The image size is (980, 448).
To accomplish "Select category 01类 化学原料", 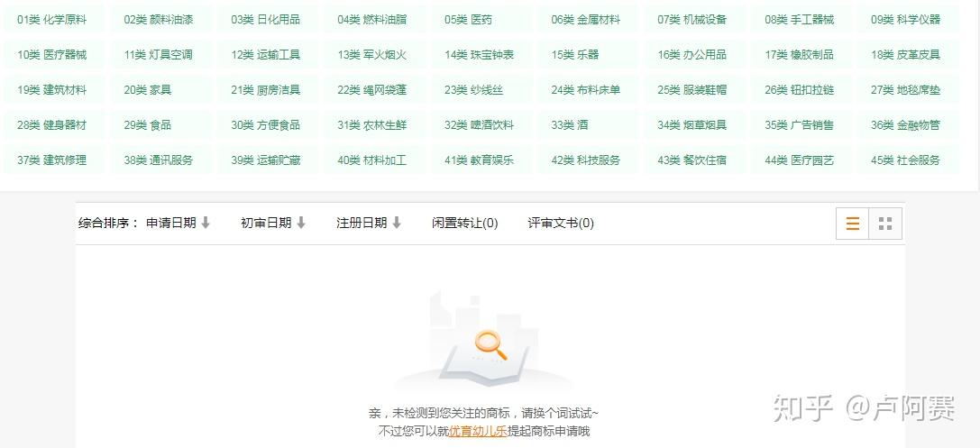I will pos(52,19).
